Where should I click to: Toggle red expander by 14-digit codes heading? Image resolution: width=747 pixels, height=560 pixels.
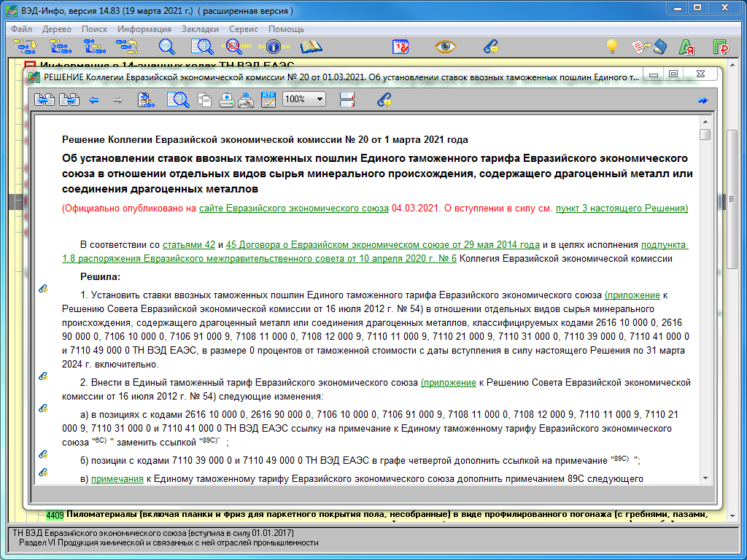30,65
